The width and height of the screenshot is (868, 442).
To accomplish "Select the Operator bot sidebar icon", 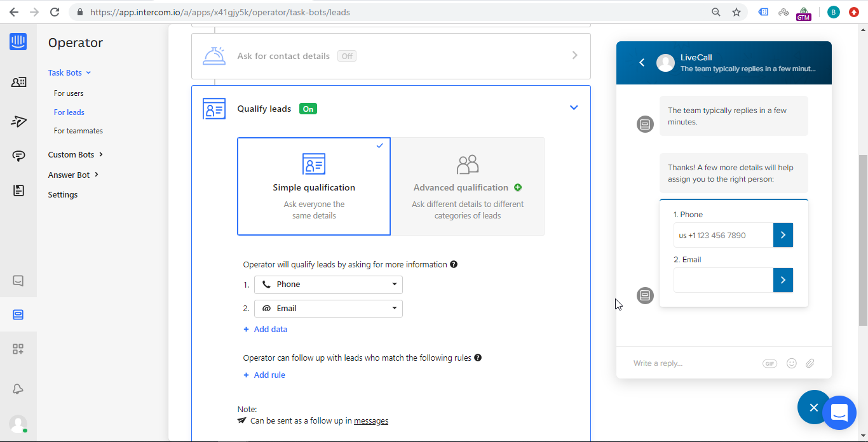I will [x=18, y=314].
